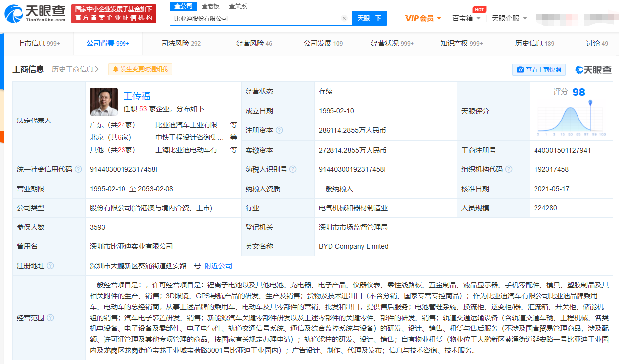This screenshot has height=364, width=619.
Task: Click the 附近公司 link
Action: coord(218,266)
